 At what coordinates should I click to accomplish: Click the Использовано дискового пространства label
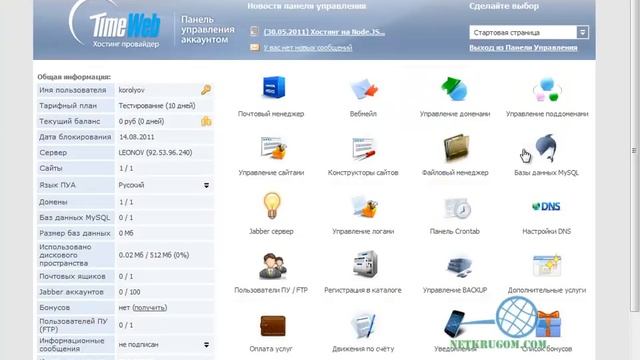[x=65, y=255]
